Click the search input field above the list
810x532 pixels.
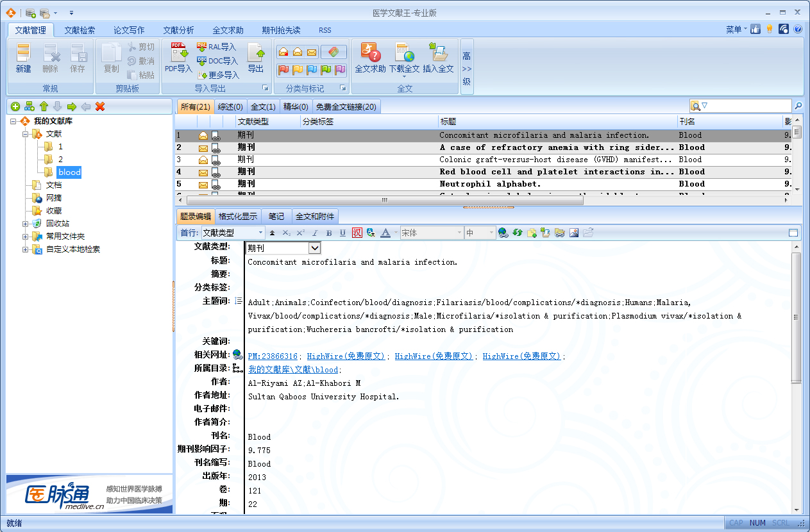pos(746,106)
